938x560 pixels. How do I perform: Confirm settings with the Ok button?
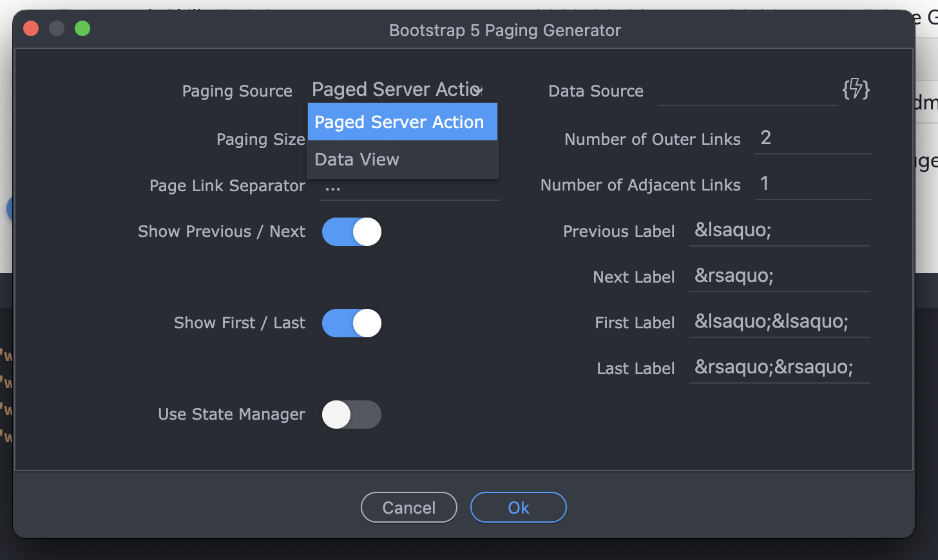point(518,507)
